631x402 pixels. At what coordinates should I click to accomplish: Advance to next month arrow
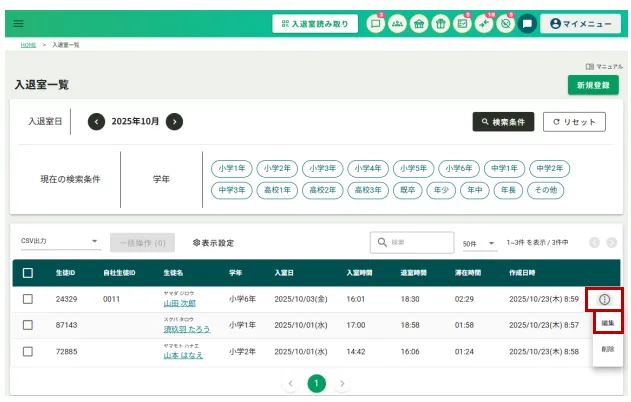[174, 121]
